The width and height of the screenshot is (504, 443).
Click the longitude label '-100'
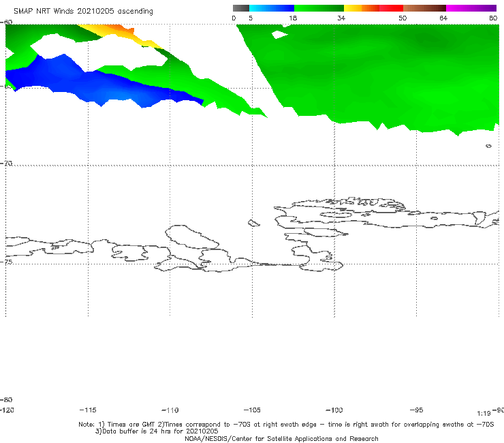pos(334,410)
